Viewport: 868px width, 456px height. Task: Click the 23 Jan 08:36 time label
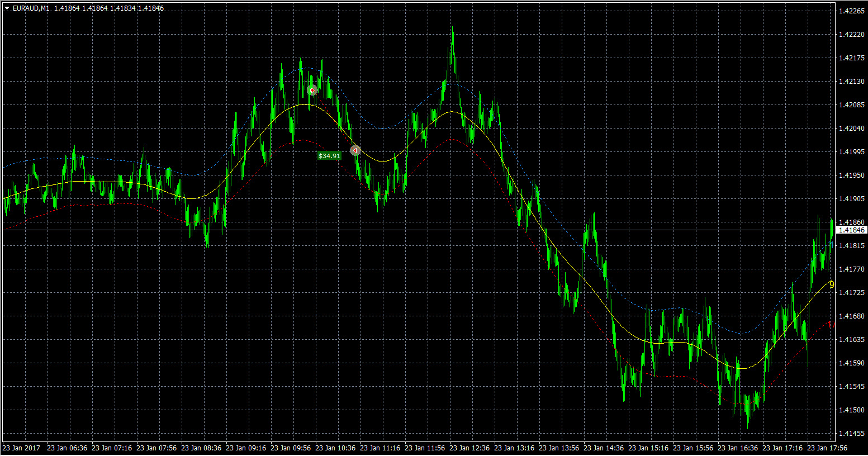point(201,448)
